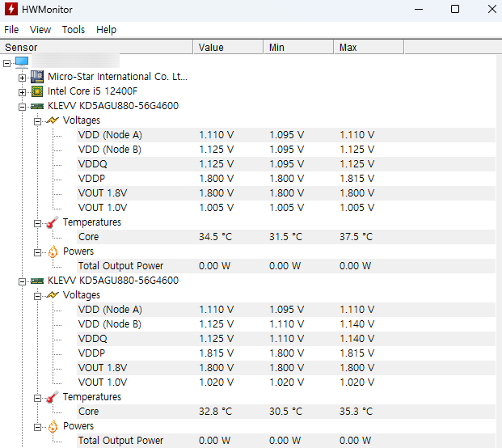Image resolution: width=502 pixels, height=448 pixels.
Task: Select first module's Total Output Power row
Action: (286, 266)
